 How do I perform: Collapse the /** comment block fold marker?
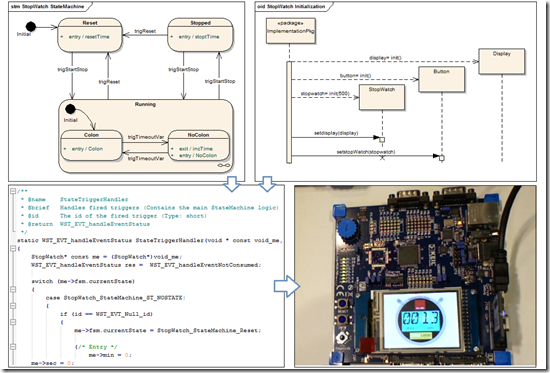(x=13, y=191)
